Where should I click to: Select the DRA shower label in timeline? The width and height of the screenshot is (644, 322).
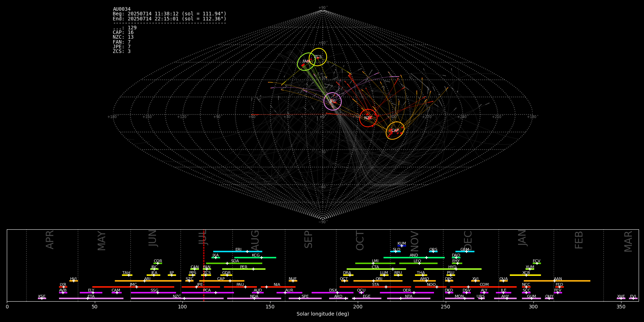(x=347, y=273)
